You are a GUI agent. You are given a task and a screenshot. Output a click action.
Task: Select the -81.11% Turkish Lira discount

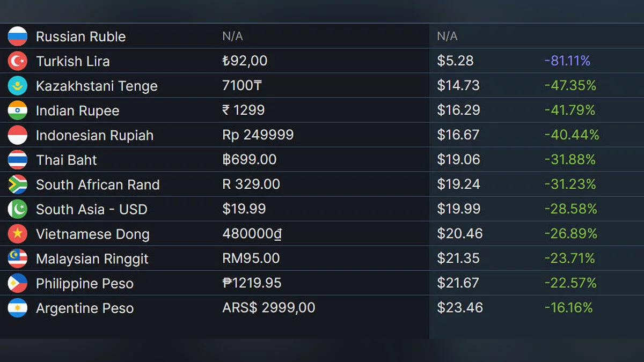click(567, 61)
